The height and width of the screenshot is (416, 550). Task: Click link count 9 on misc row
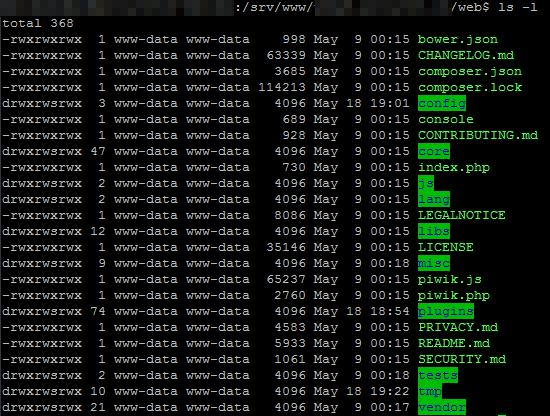tap(102, 263)
